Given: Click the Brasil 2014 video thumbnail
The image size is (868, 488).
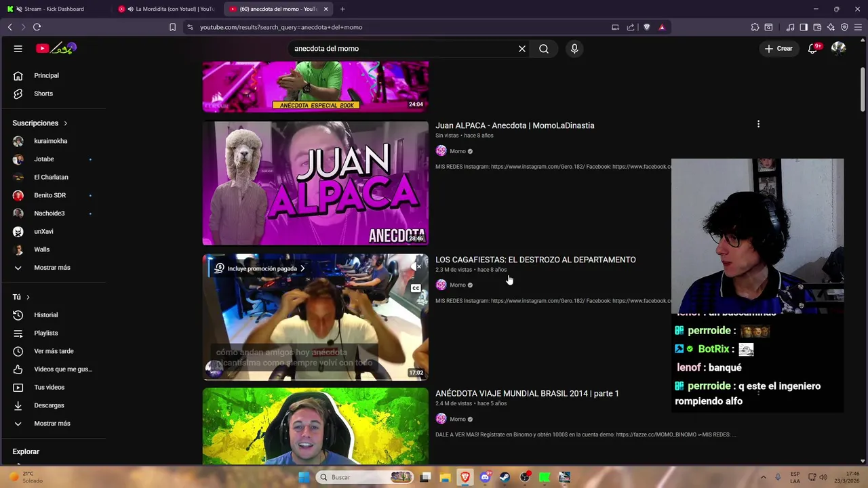Looking at the screenshot, I should (315, 426).
